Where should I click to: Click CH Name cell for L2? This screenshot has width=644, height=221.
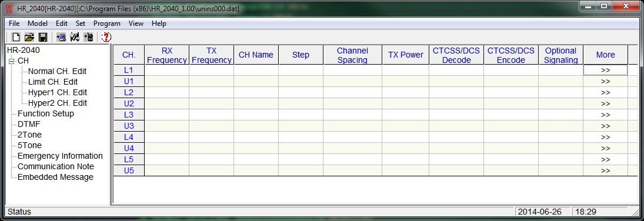[256, 92]
